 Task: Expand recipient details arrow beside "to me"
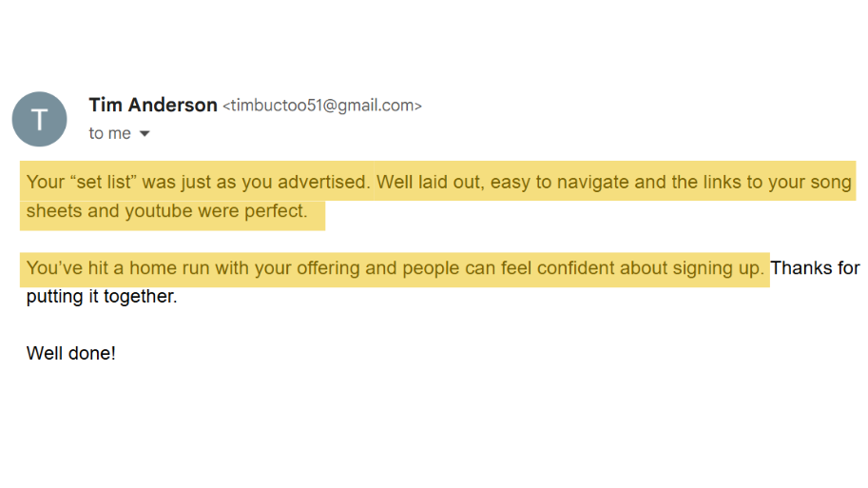[x=145, y=134]
